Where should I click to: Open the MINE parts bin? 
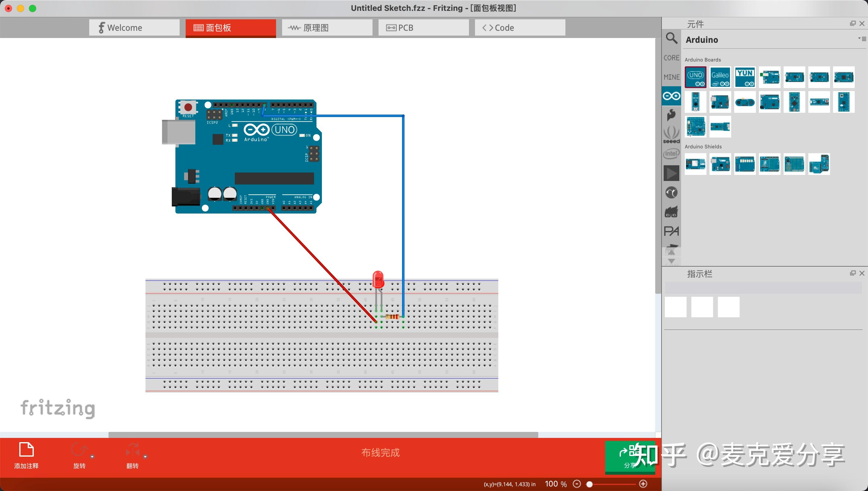point(671,77)
